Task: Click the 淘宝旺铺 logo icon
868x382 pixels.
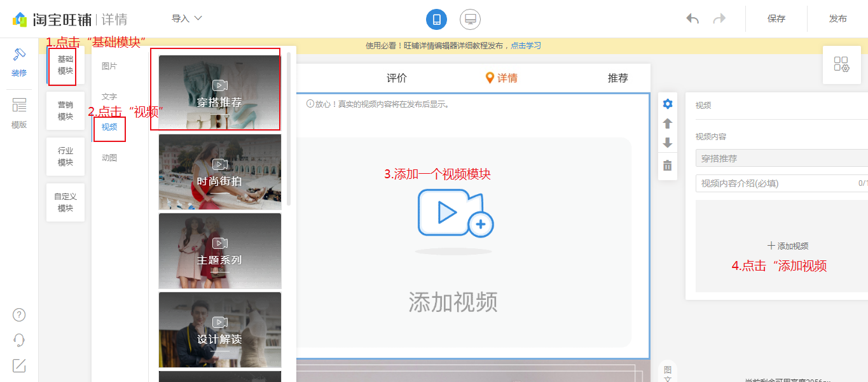Action: coord(20,19)
